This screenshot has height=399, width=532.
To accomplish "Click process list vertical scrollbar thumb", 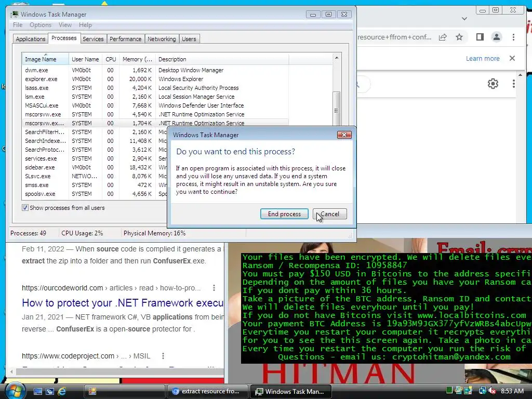I will coord(336,109).
